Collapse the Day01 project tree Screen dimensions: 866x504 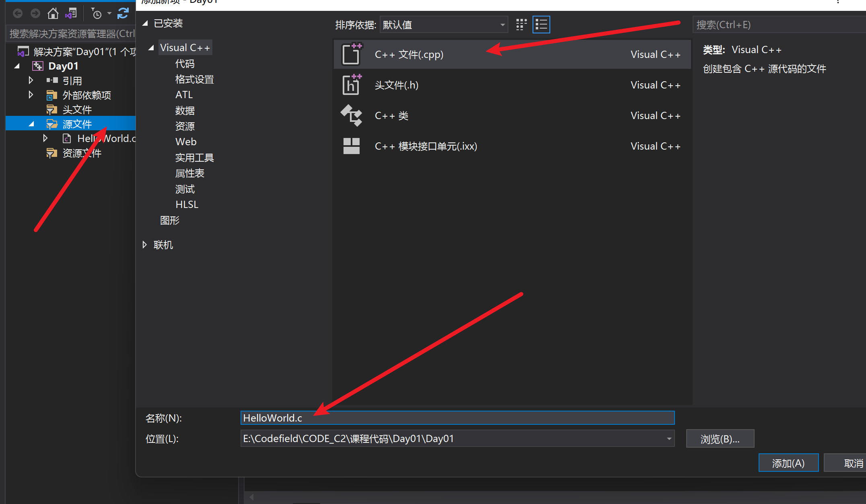(17, 66)
